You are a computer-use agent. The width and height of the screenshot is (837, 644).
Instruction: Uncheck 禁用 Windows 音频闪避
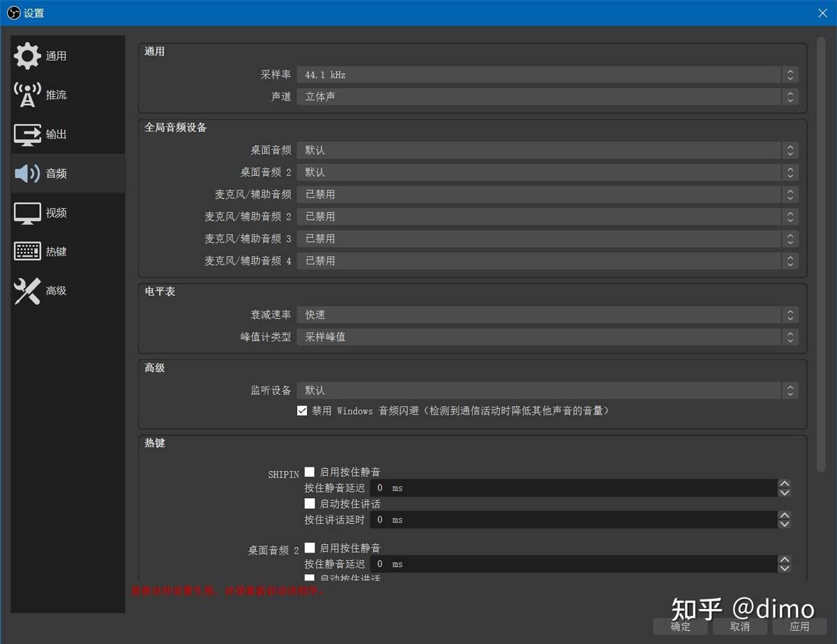(302, 410)
